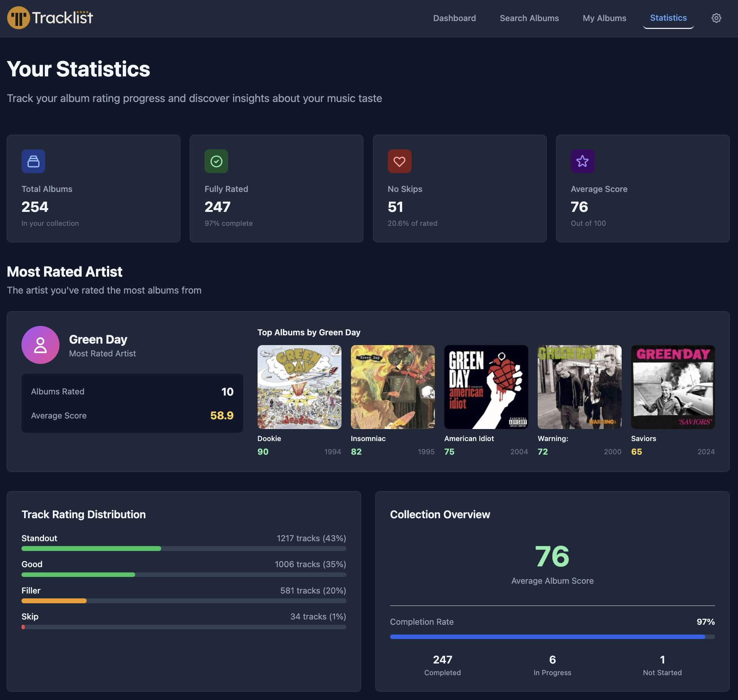Go to the Search Albums tab
Image resolution: width=738 pixels, height=700 pixels.
tap(529, 18)
